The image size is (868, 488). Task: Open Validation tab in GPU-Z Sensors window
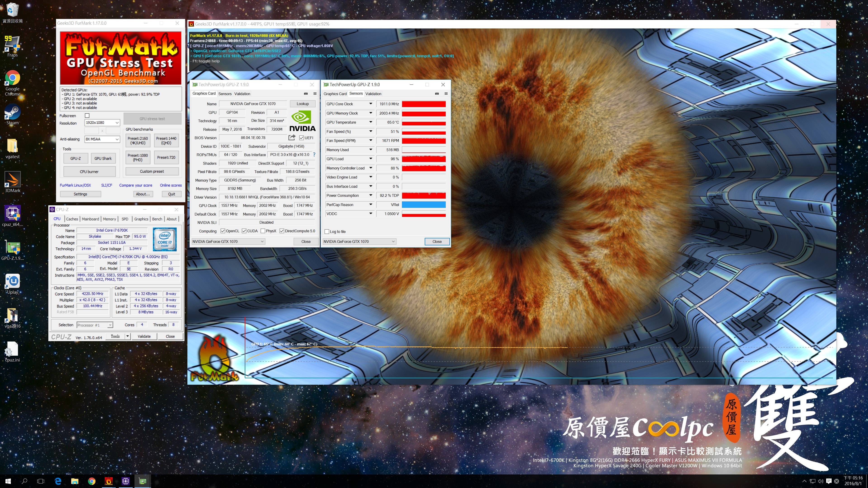(x=373, y=94)
